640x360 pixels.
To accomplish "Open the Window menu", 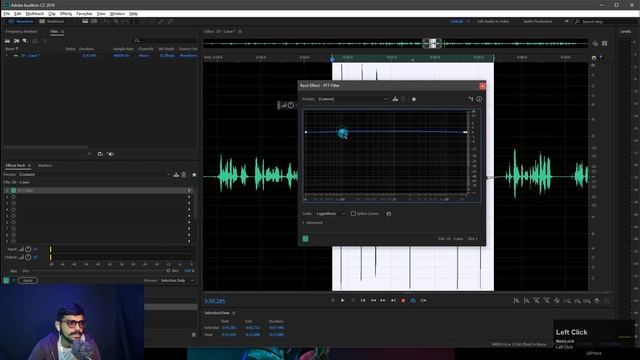I will pos(117,13).
